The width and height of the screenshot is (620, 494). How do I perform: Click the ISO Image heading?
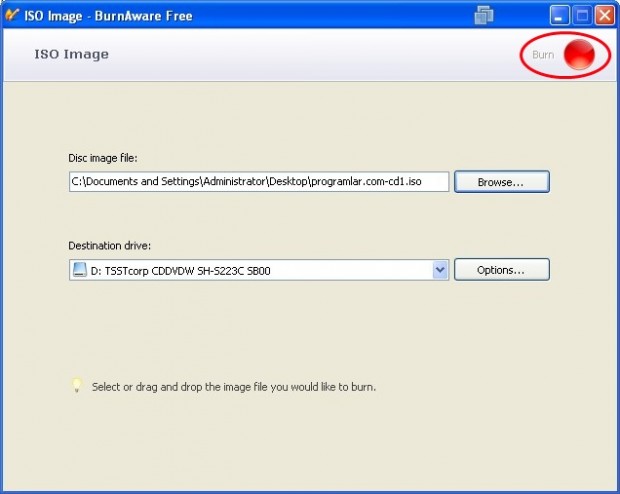[72, 54]
